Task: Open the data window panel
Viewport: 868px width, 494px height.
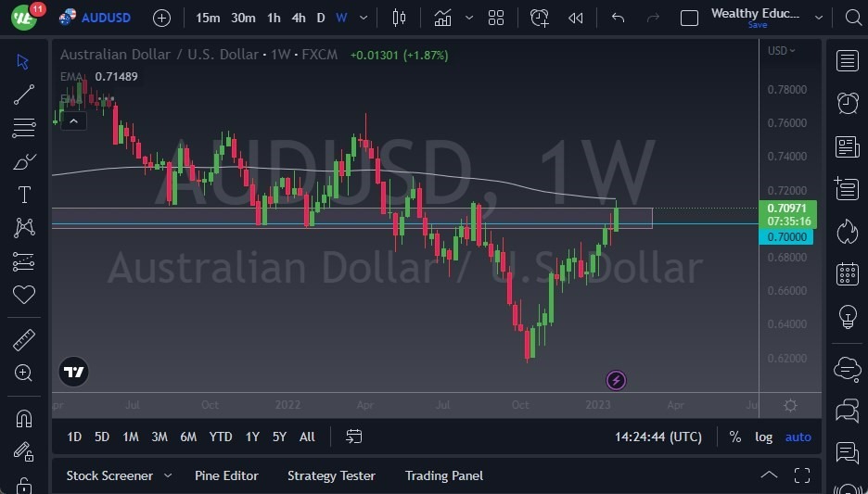Action: point(847,189)
